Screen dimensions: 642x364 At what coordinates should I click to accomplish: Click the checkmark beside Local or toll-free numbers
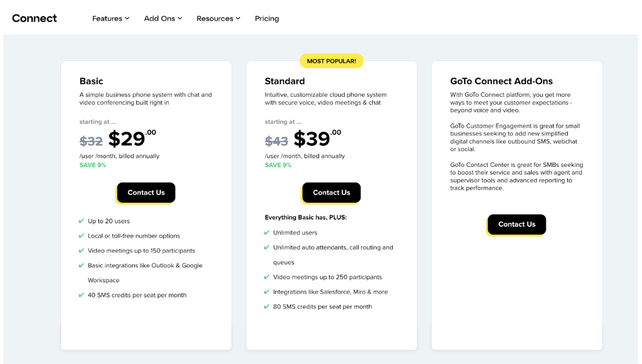[x=81, y=235]
